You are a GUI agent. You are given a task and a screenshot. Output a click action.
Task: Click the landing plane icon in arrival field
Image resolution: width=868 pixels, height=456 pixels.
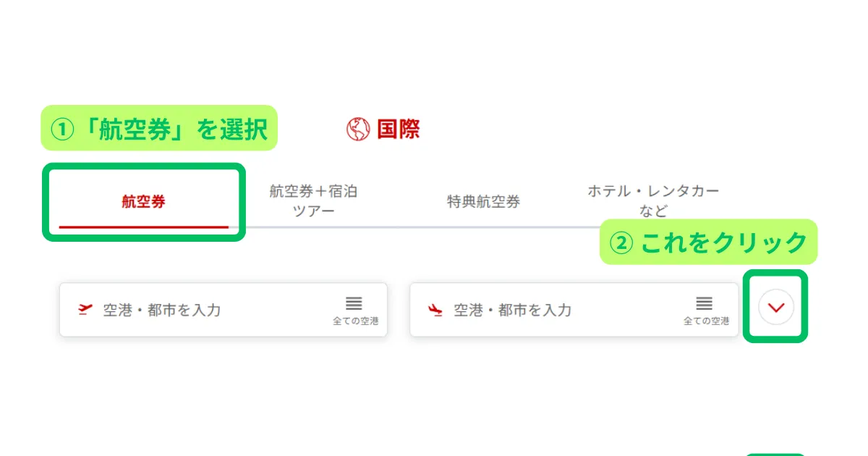(x=435, y=310)
